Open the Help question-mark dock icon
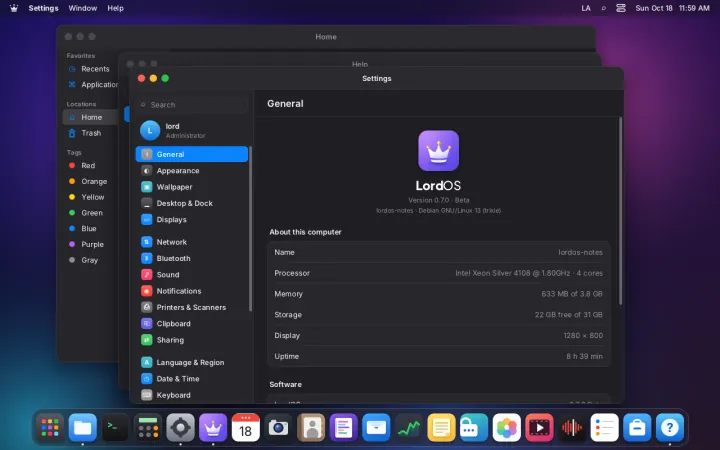Viewport: 720px width, 450px height. [x=669, y=428]
